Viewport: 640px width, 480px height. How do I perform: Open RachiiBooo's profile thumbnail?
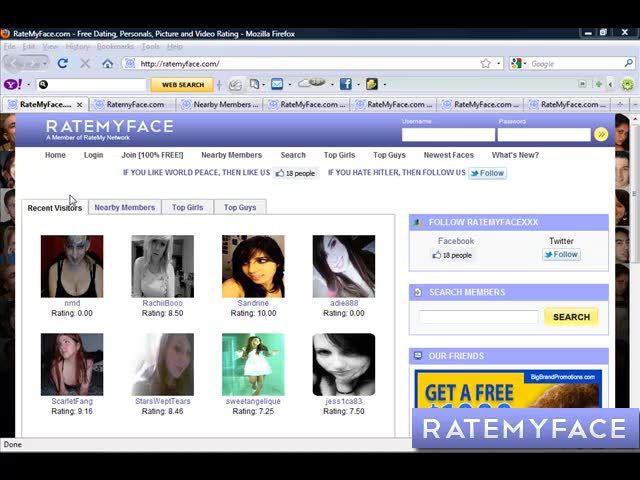[x=162, y=266]
